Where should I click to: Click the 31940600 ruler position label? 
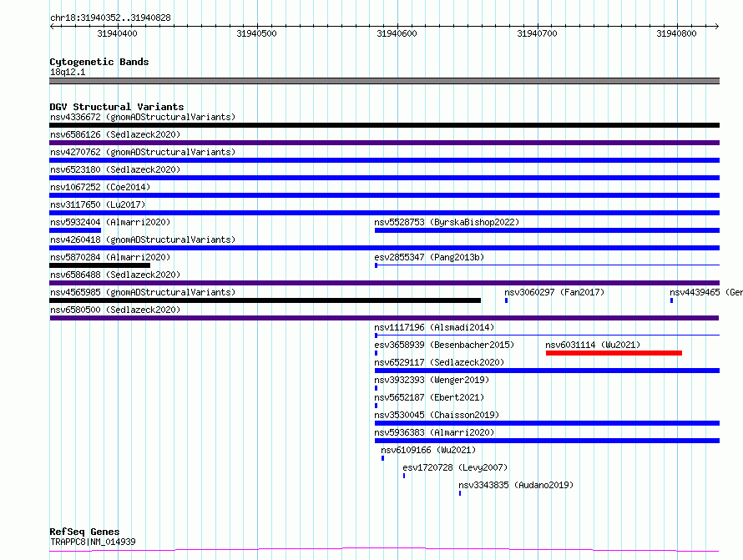[397, 33]
